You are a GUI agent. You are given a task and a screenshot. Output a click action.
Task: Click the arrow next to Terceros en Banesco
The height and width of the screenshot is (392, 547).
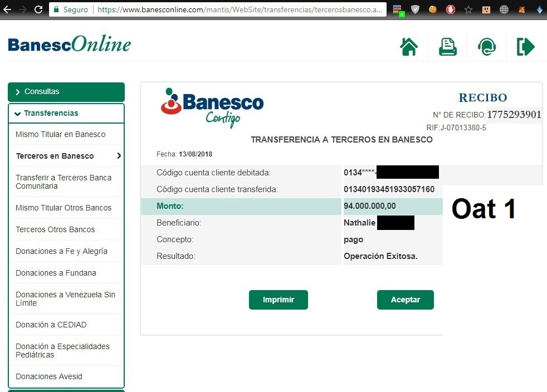pos(119,156)
